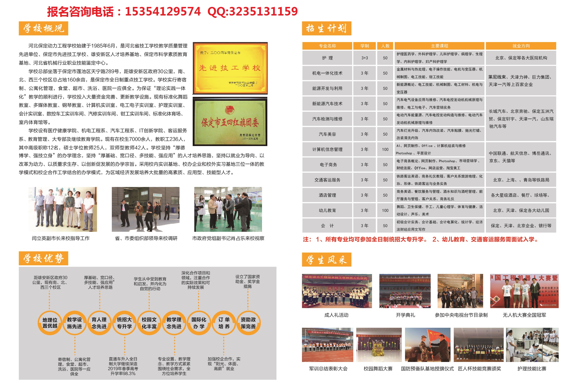Screen dimensions: 576x392
Task: Select the 幼儿教育 major cell
Action: pos(327,210)
